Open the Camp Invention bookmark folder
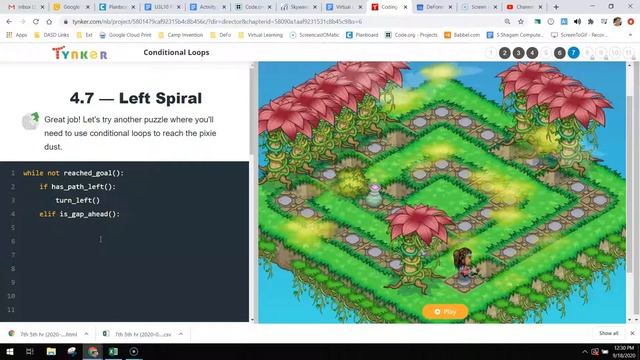The image size is (640, 360). pos(180,35)
